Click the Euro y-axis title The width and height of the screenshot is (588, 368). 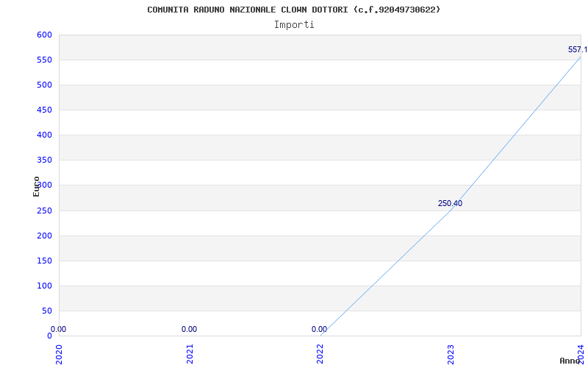tap(36, 186)
